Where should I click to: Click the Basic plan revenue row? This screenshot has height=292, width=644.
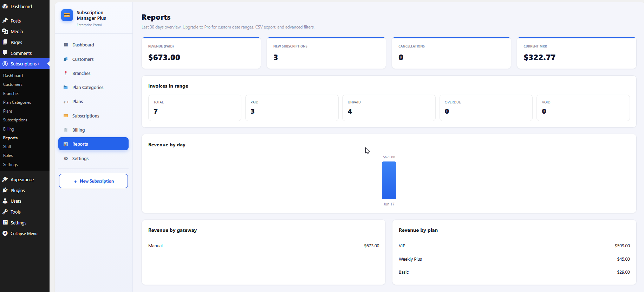coord(514,272)
